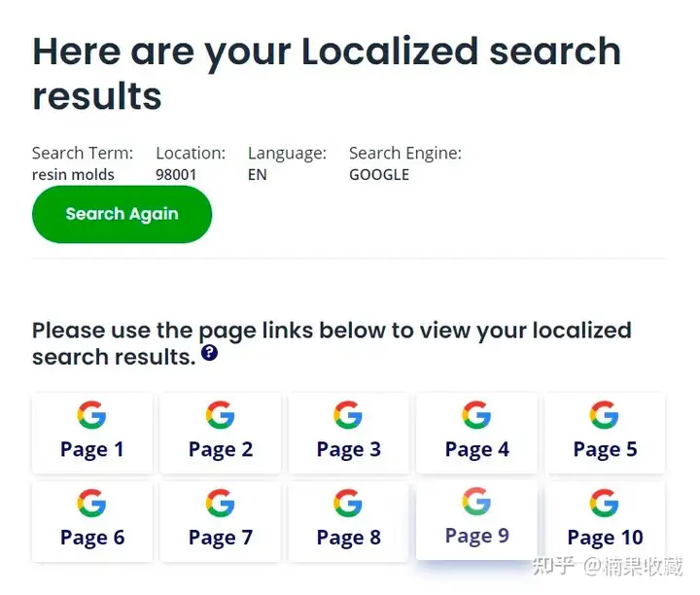Click the Google icon above Page 6
Screen dimensions: 700x595
[91, 503]
